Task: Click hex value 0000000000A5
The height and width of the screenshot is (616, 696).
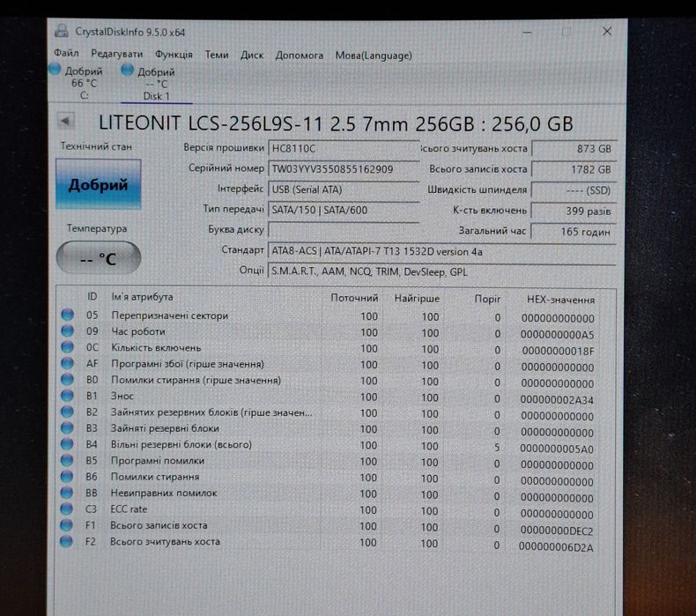Action: [557, 334]
